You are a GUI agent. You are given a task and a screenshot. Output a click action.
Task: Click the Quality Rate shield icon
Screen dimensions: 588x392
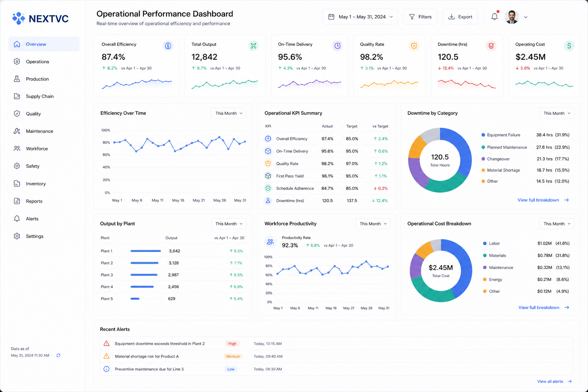tap(414, 46)
